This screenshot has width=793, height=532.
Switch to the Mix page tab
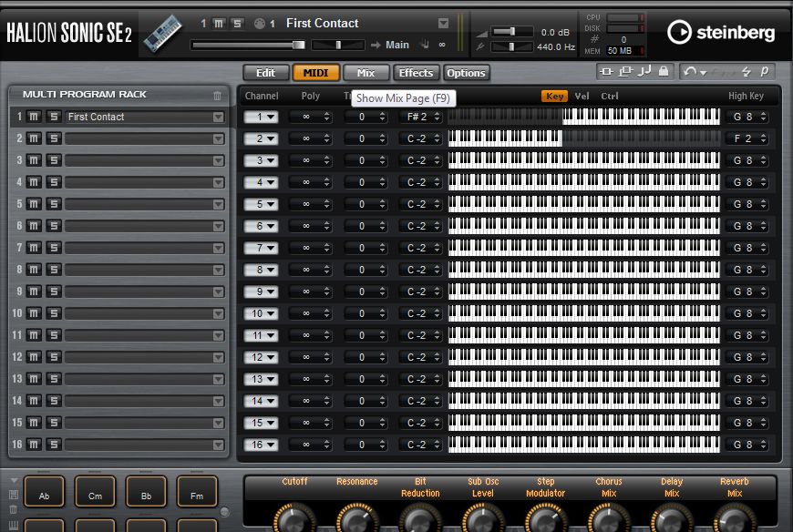[x=366, y=73]
